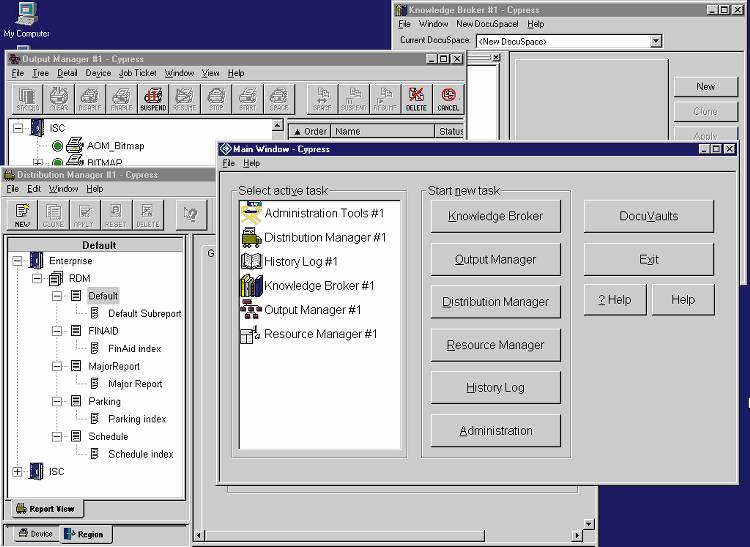Select the History Log #1 book icon
The image size is (750, 547).
pyautogui.click(x=251, y=262)
